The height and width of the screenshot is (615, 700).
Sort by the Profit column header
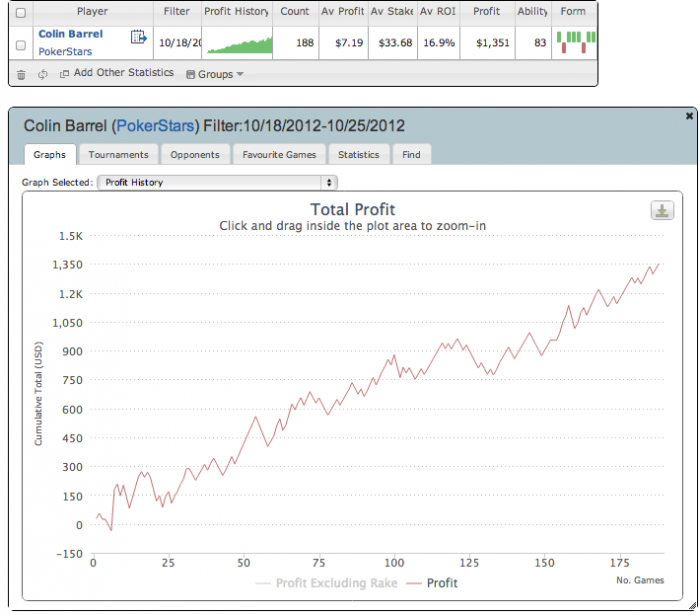pos(487,12)
